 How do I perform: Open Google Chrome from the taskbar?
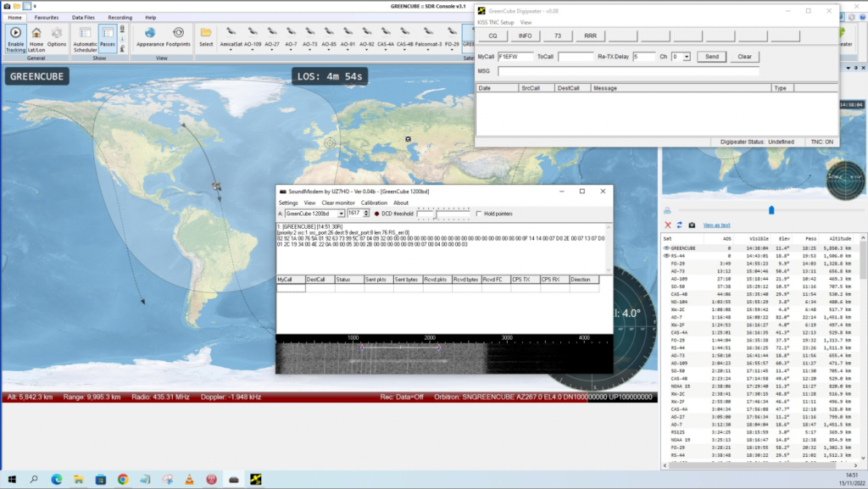(x=123, y=480)
